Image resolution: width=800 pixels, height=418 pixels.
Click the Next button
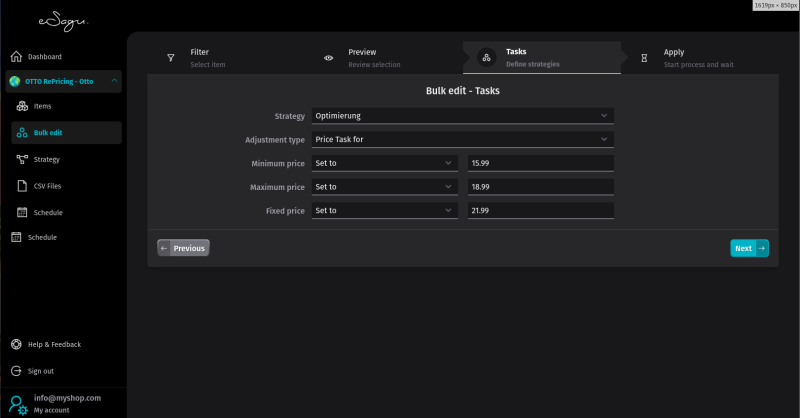[749, 248]
